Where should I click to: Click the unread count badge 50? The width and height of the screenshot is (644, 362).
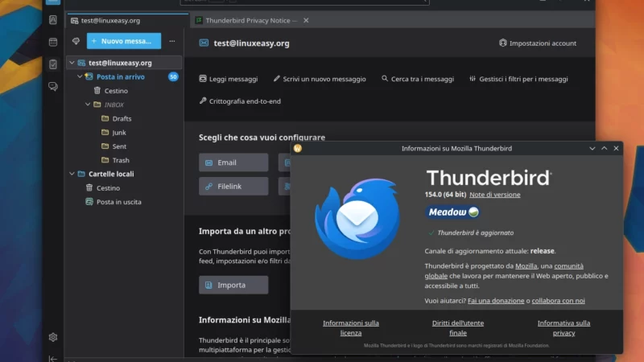173,76
